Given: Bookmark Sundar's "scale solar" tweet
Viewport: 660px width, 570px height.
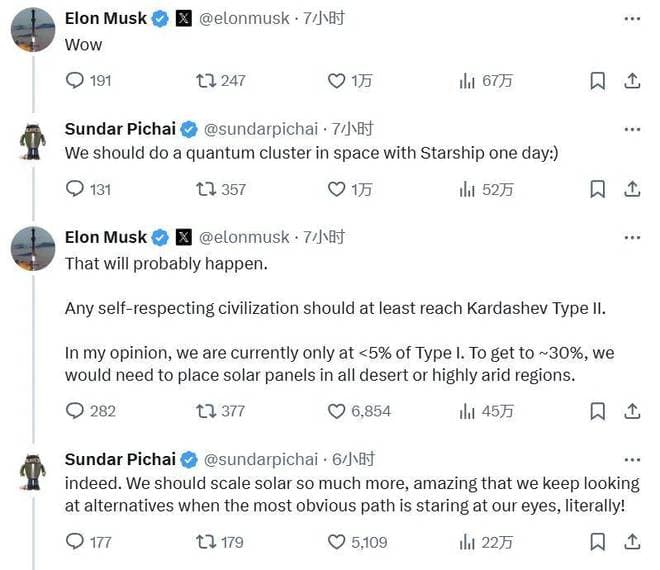Looking at the screenshot, I should click(597, 542).
